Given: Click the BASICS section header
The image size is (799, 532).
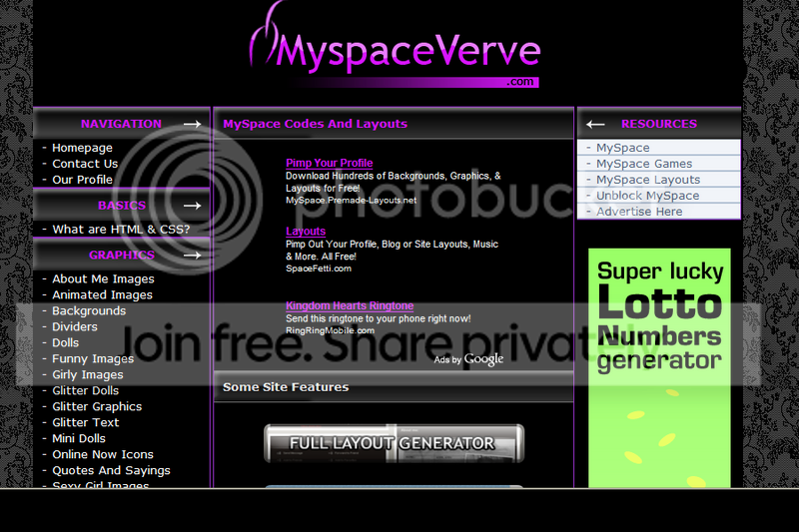Looking at the screenshot, I should 122,206.
